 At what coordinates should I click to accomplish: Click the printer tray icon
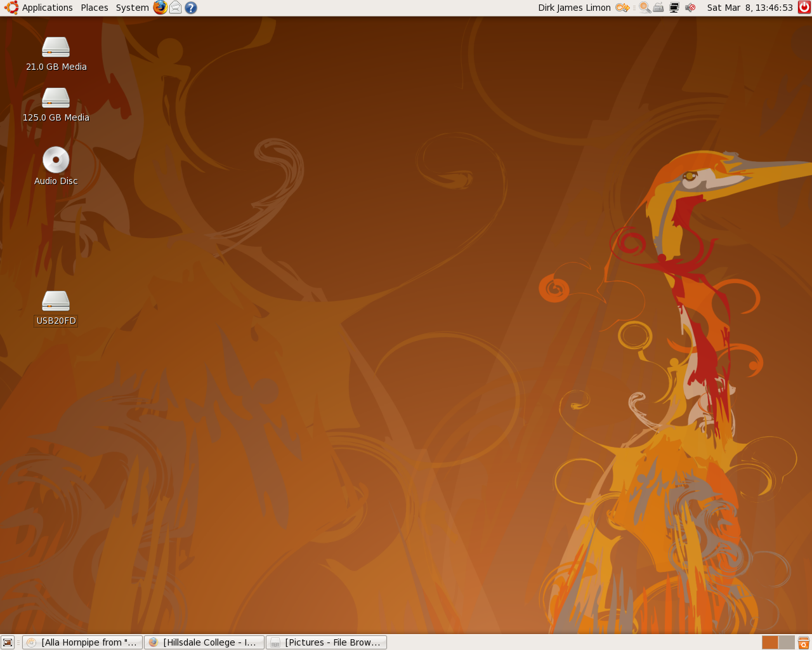(658, 8)
